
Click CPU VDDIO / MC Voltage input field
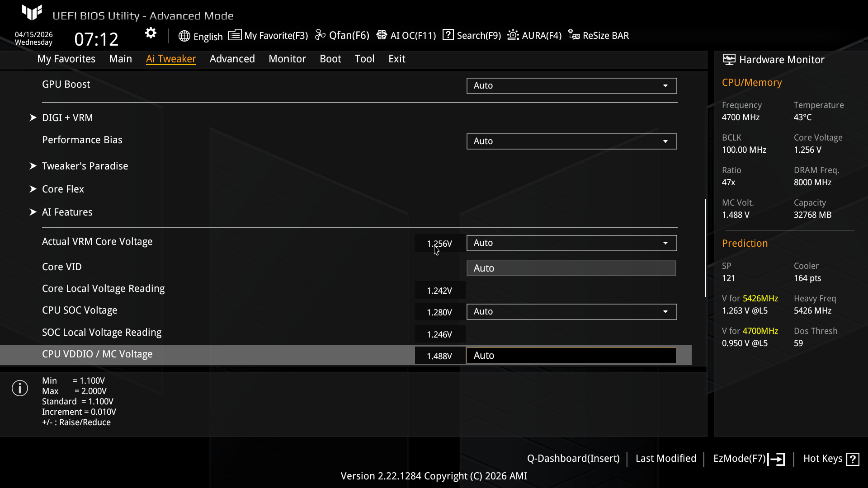tap(571, 356)
